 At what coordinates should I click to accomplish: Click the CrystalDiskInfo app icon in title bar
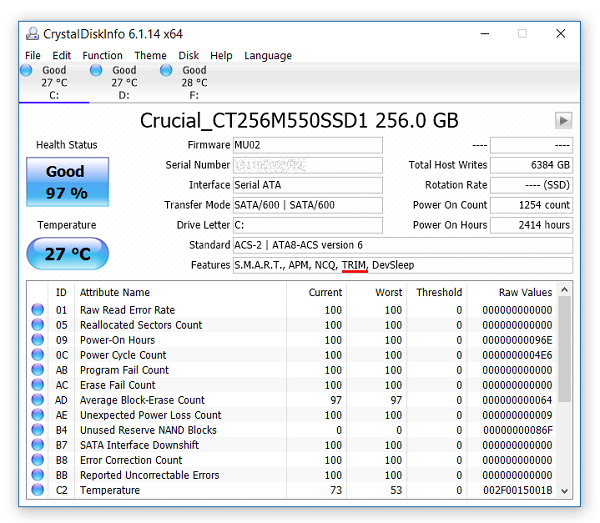pos(33,34)
